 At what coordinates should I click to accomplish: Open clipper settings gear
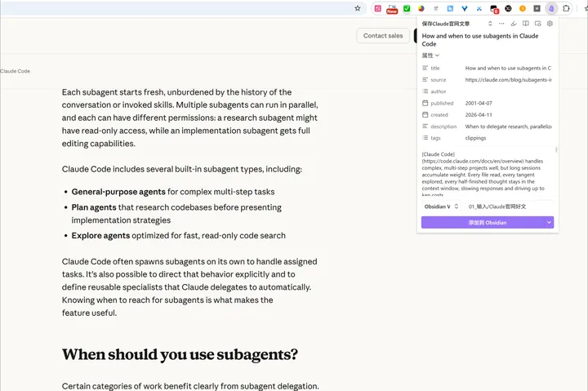click(x=550, y=23)
